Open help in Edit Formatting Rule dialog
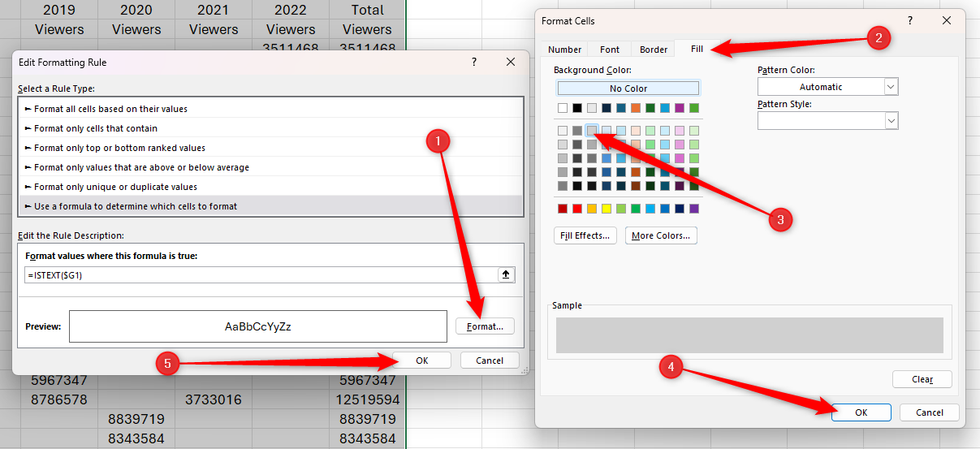The width and height of the screenshot is (980, 449). click(474, 62)
